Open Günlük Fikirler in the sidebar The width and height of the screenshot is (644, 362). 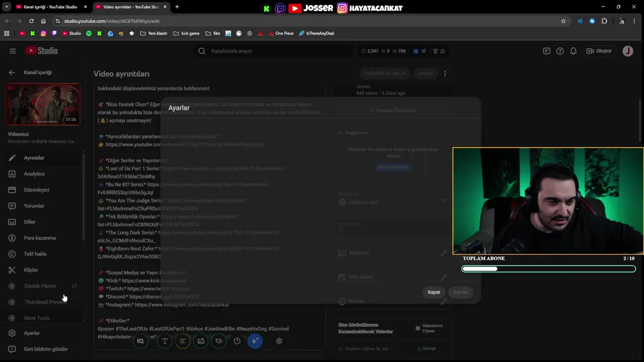coord(41,286)
